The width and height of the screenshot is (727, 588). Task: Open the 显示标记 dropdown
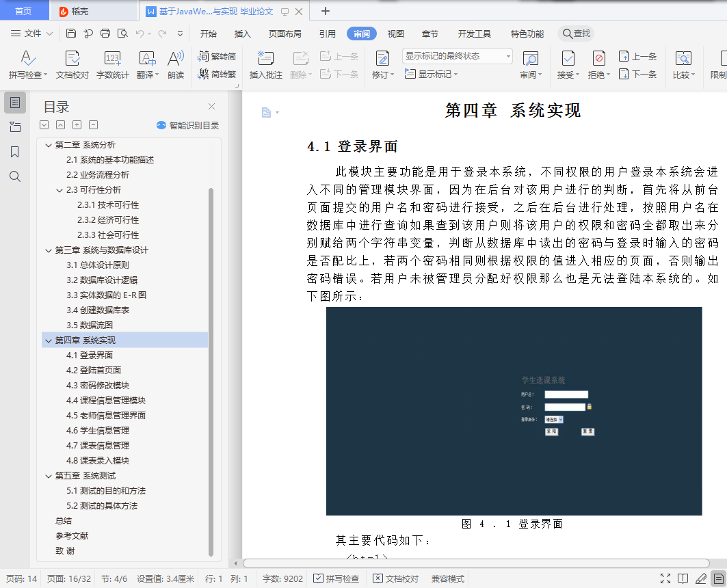click(431, 74)
